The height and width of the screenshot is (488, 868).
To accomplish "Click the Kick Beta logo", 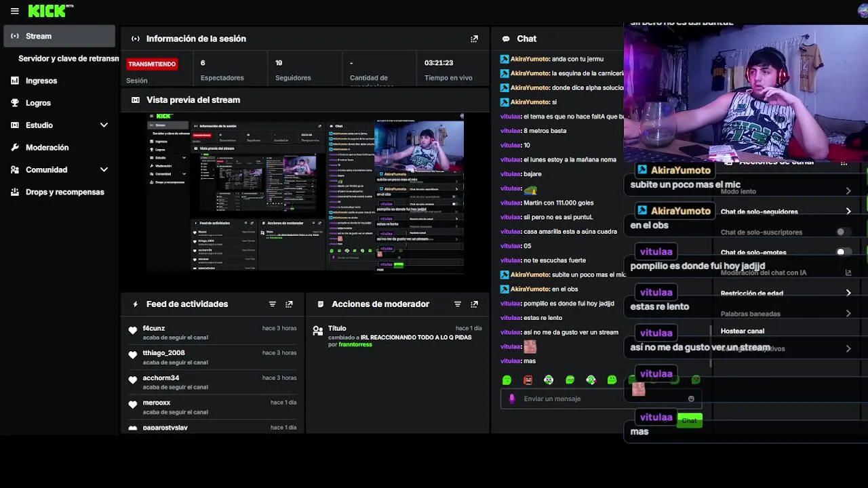I will pos(50,10).
